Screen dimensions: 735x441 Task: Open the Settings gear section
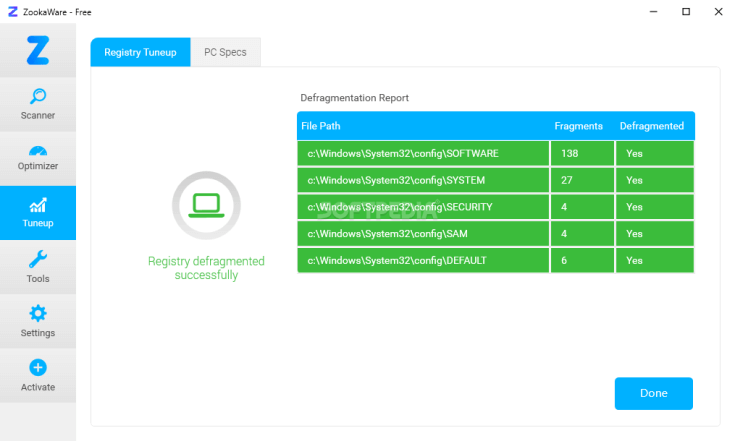tap(38, 321)
